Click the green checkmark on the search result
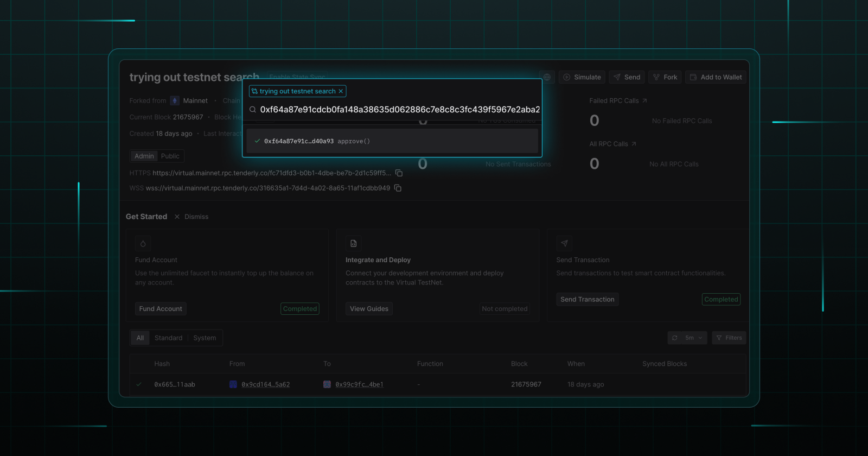The width and height of the screenshot is (868, 456). [257, 141]
